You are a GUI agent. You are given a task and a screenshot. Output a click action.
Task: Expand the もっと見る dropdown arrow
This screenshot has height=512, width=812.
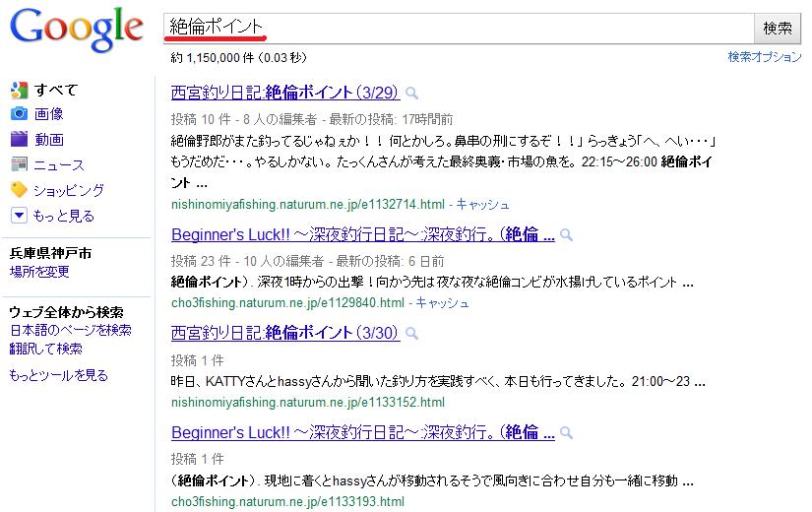click(x=19, y=215)
